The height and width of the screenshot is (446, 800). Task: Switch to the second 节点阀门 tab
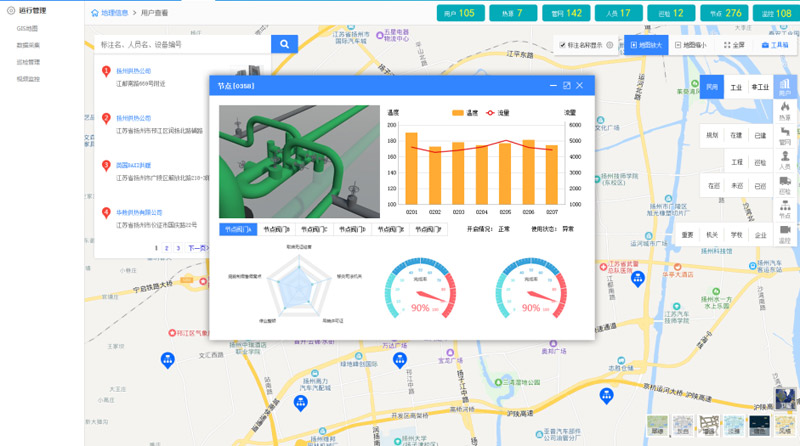coord(275,229)
